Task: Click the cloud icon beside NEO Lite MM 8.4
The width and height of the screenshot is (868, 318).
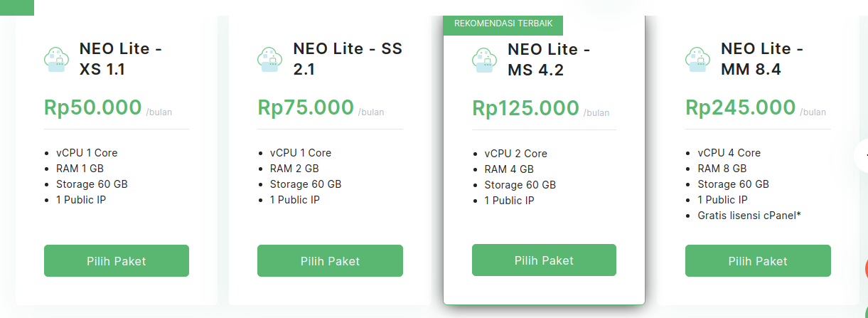Action: click(698, 60)
